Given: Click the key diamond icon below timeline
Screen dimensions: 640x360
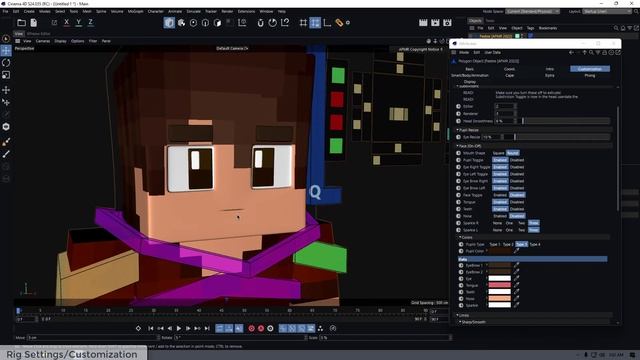Looking at the screenshot, I should 138,328.
